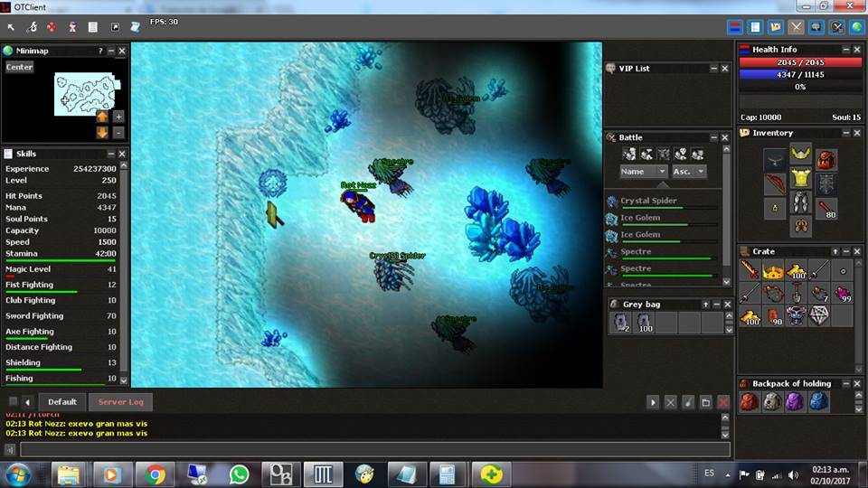868x488 pixels.
Task: Open Google Chrome from the taskbar
Action: pyautogui.click(x=155, y=474)
